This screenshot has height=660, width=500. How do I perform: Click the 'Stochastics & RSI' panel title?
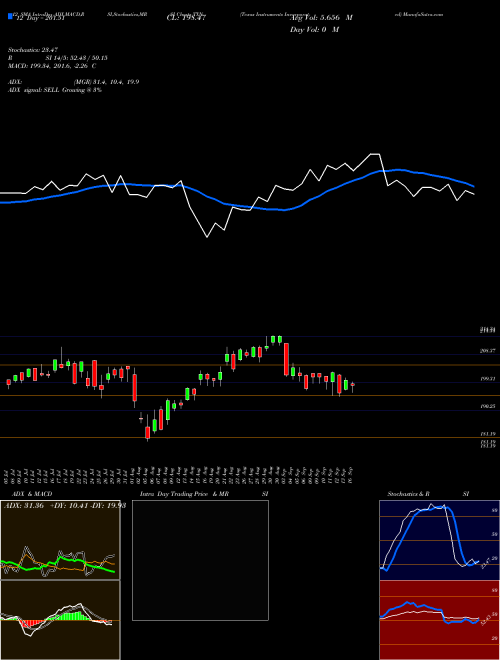428,494
